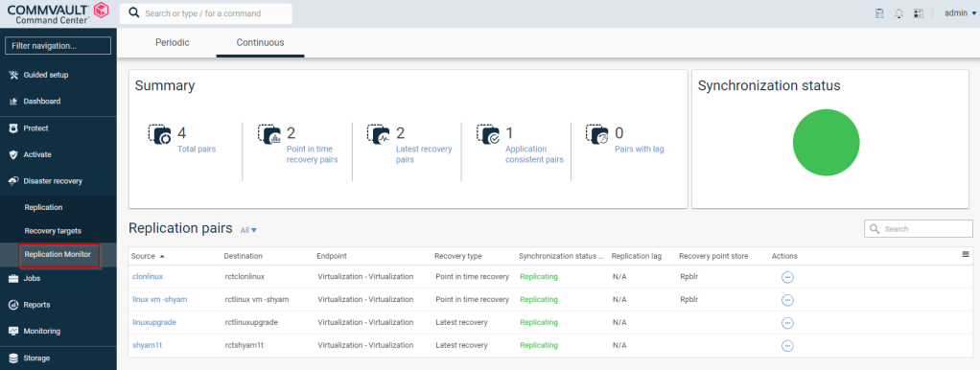Click the green synchronization status circle

tap(826, 143)
